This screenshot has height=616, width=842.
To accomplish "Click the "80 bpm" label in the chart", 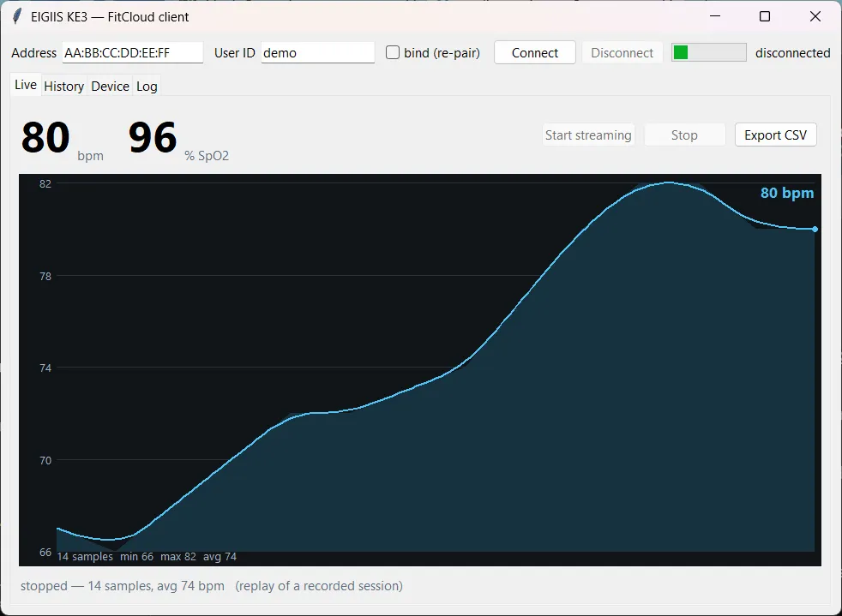I will tap(786, 193).
